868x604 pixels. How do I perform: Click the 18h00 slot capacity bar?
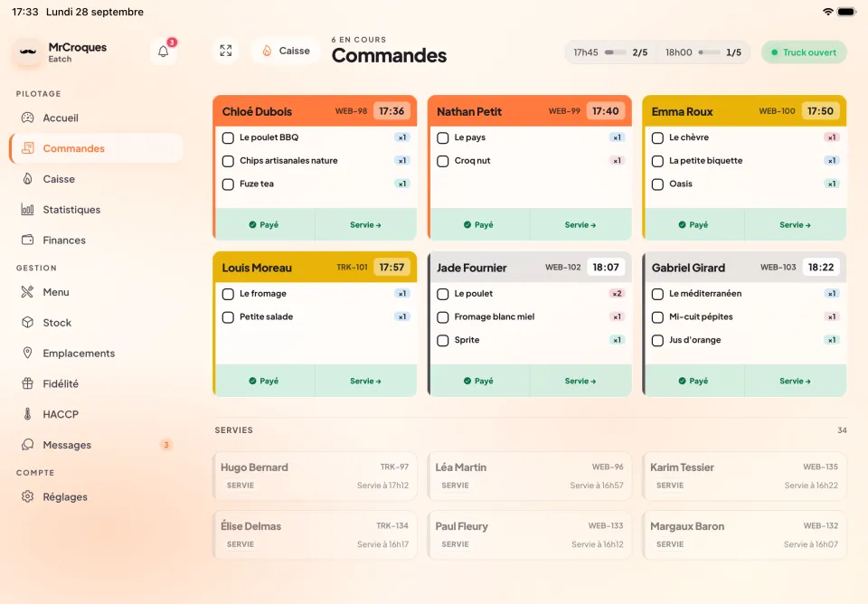(709, 52)
